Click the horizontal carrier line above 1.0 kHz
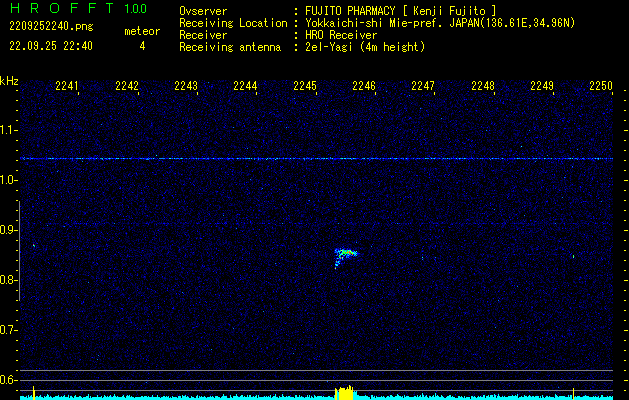The height and width of the screenshot is (400, 629). click(x=320, y=158)
